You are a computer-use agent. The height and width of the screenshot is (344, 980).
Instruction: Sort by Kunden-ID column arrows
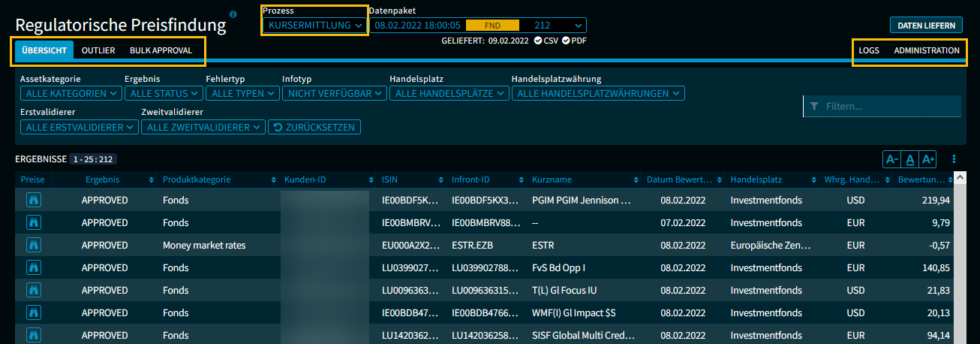371,180
